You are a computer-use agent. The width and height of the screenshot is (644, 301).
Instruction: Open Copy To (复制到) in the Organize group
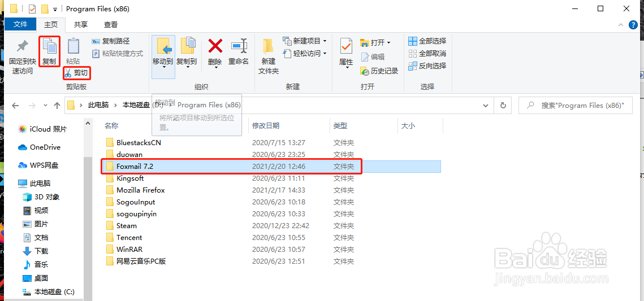coord(187,53)
